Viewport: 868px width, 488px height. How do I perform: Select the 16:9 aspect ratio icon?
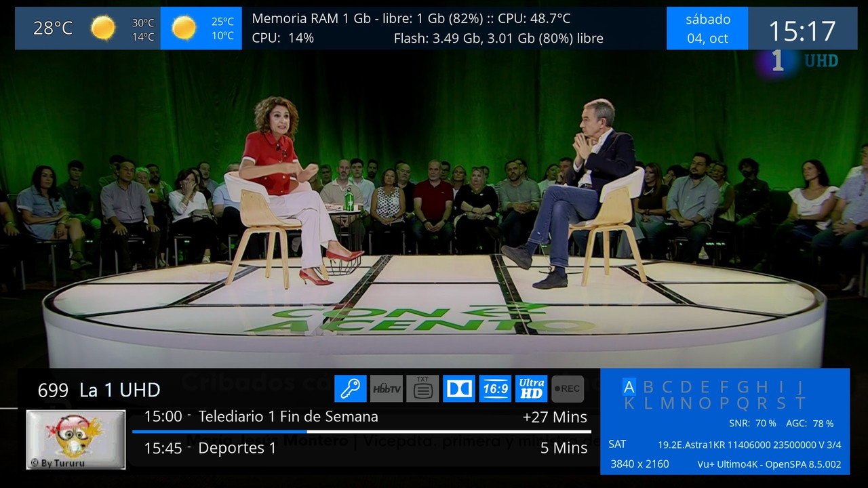point(495,388)
